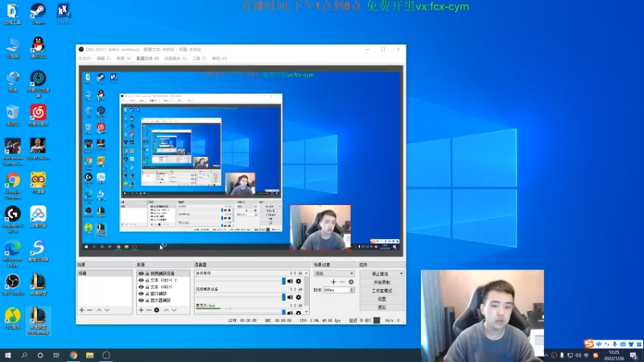Toggle lock on display capture source
This screenshot has height=362, width=644.
[x=147, y=300]
